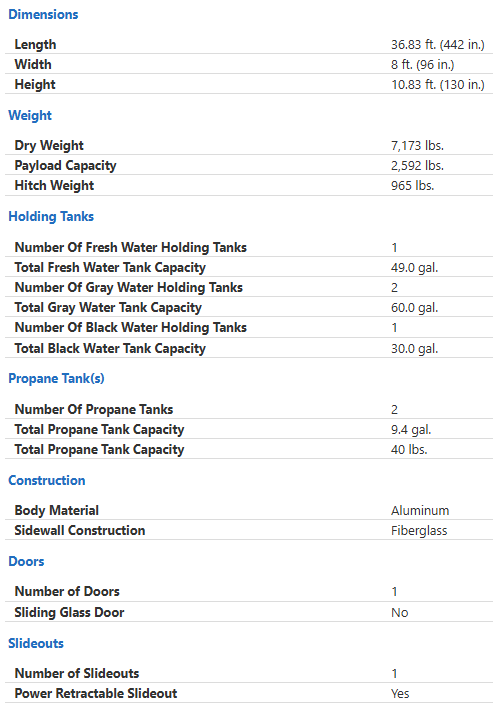Click the 36.83 ft. length value
Screen dimensions: 493x708
point(437,45)
